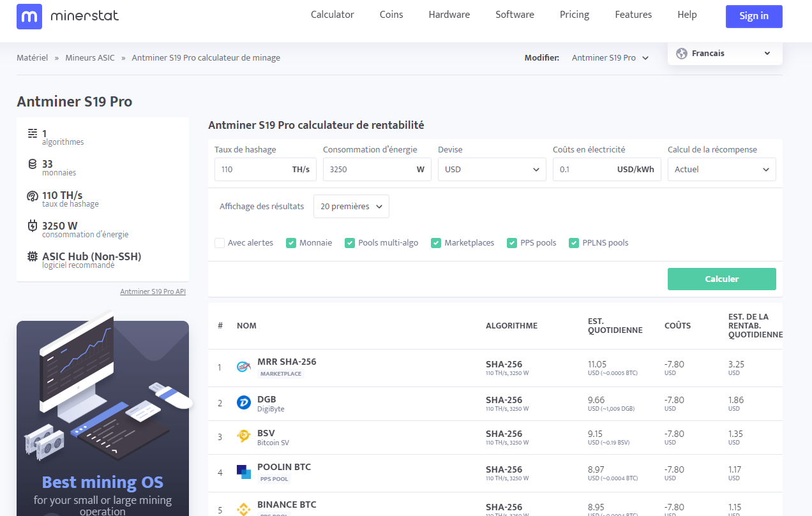812x516 pixels.
Task: Go to the Pricing menu item
Action: [x=574, y=15]
